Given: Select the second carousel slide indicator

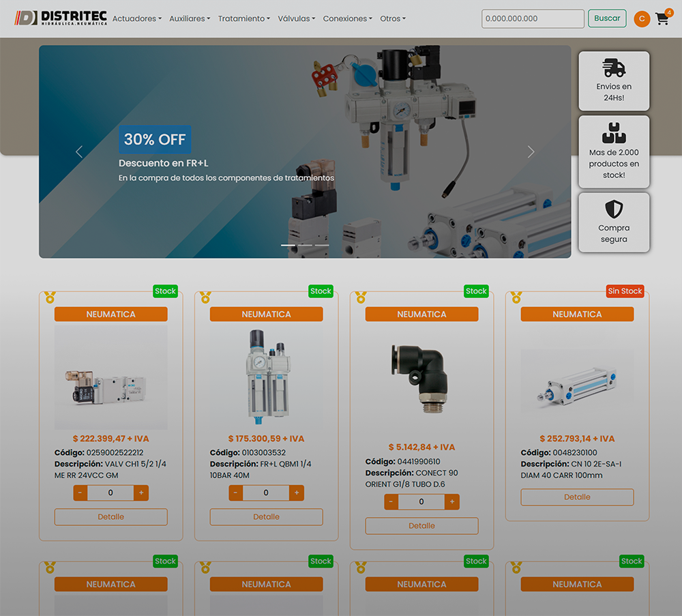Looking at the screenshot, I should click(x=305, y=245).
